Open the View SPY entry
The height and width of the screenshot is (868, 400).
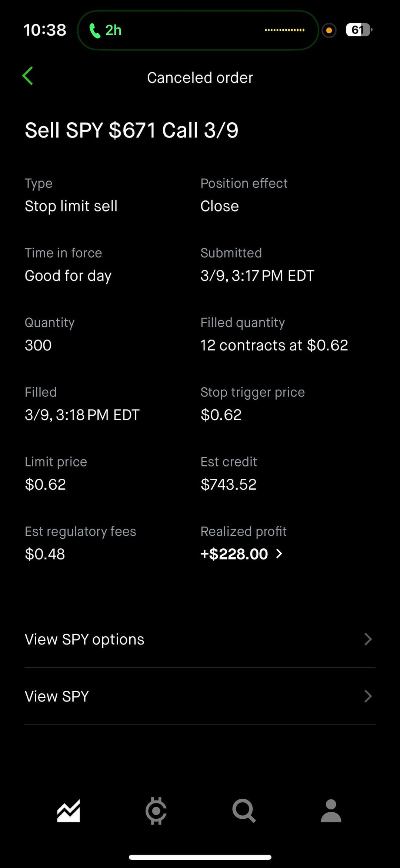57,696
